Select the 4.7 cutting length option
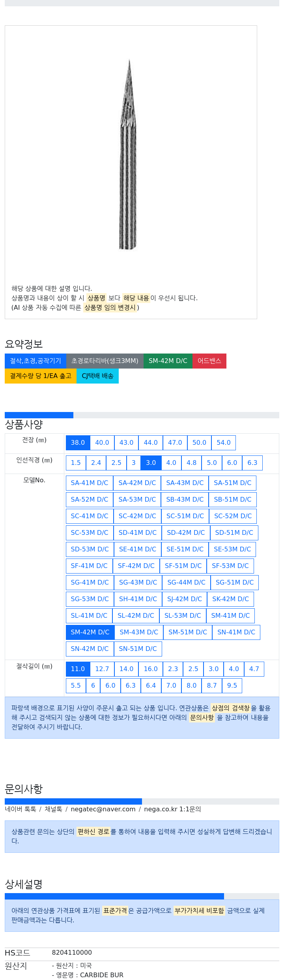This screenshot has width=284, height=980. pos(254,669)
